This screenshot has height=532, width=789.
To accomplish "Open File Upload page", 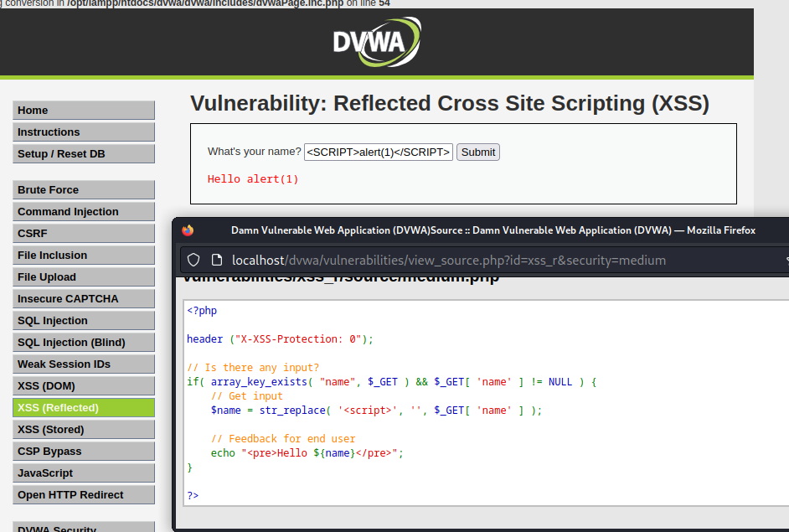I will coord(84,276).
